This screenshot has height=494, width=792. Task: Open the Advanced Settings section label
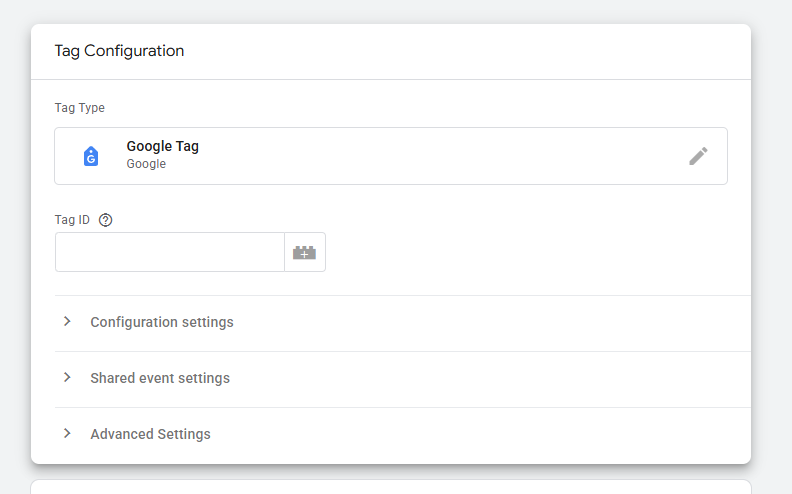click(150, 434)
